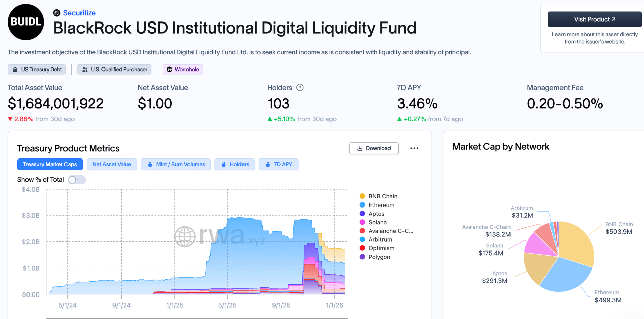The width and height of the screenshot is (644, 319).
Task: Click the Aptos color dot in legend
Action: (362, 214)
